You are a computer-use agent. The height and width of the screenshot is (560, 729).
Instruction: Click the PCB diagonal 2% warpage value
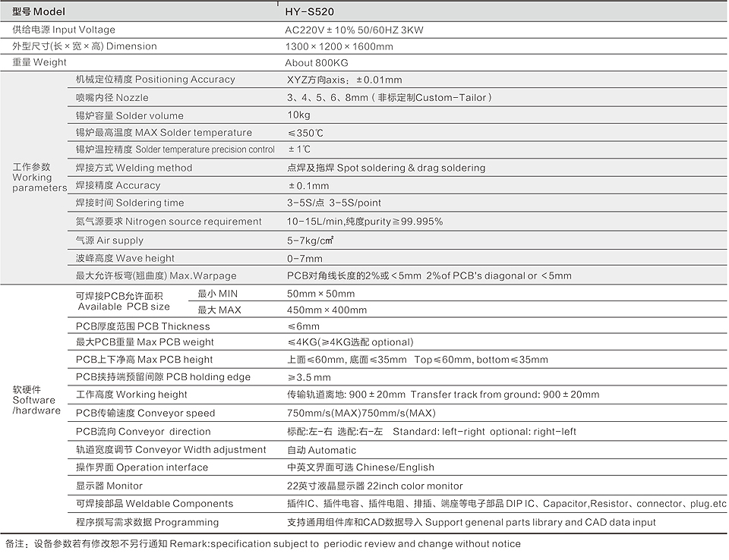coord(429,275)
